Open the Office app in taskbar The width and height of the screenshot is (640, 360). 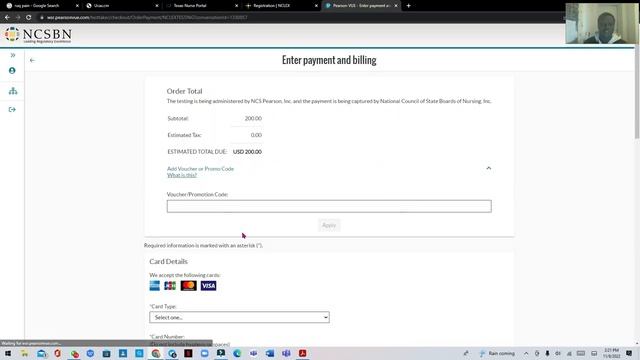57,353
